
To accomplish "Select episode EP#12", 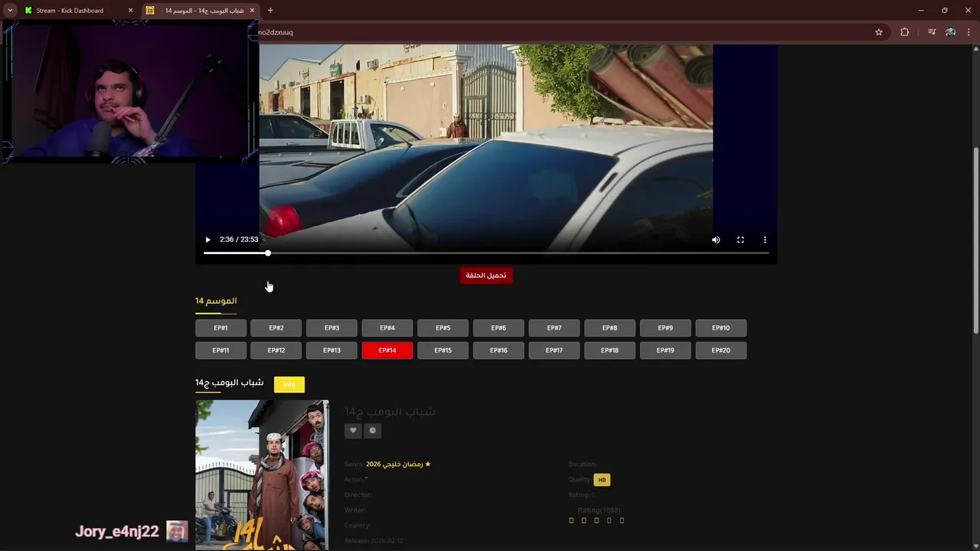I will [276, 350].
